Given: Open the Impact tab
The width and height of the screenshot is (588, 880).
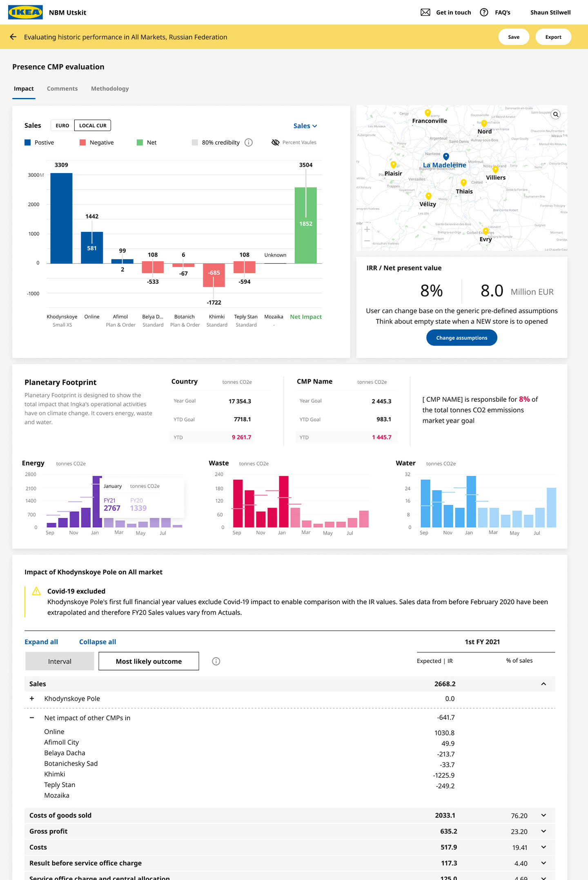Looking at the screenshot, I should click(x=24, y=89).
